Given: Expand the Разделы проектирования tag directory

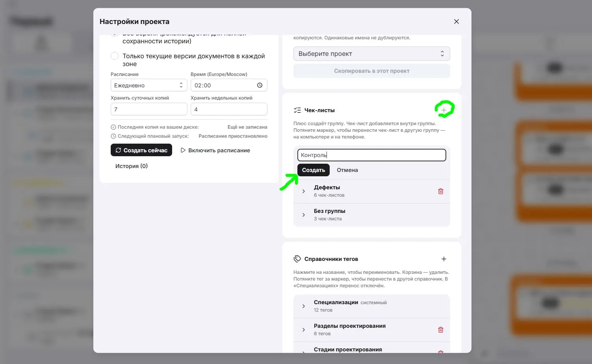Looking at the screenshot, I should click(x=303, y=330).
